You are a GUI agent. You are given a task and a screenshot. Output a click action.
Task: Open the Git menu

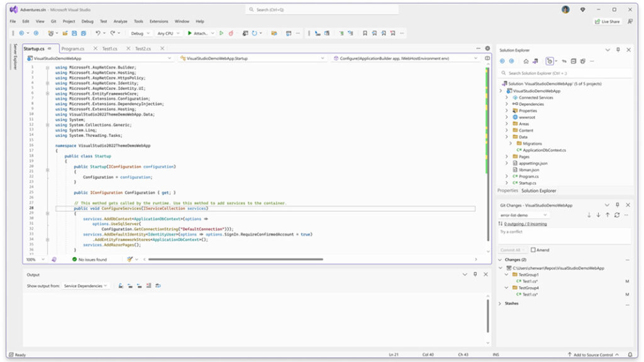(53, 20)
